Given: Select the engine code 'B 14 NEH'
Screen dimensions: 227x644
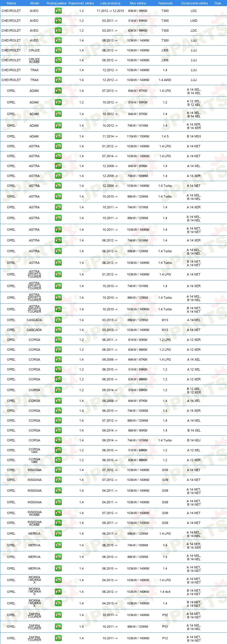Looking at the screenshot, I should pos(194,136).
